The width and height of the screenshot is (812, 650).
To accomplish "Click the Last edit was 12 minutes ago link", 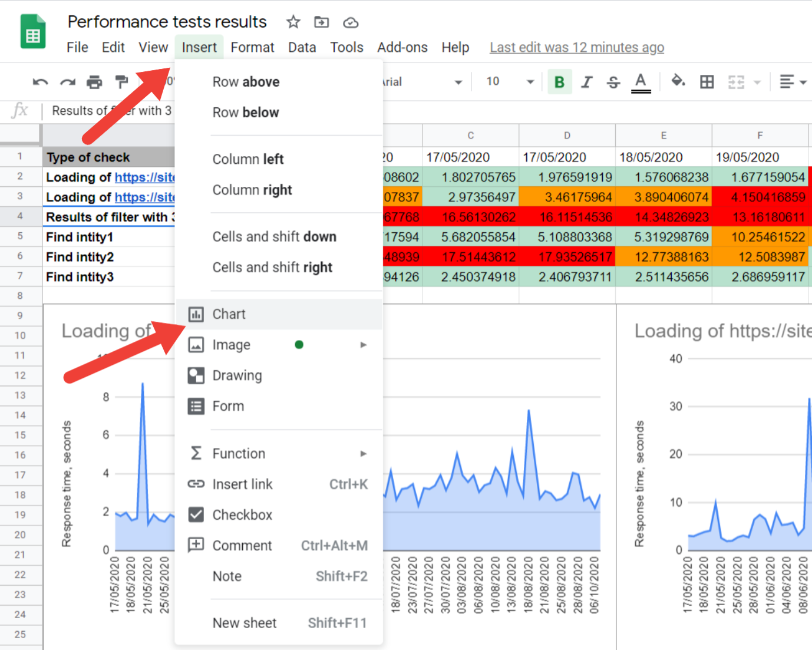I will [x=576, y=47].
